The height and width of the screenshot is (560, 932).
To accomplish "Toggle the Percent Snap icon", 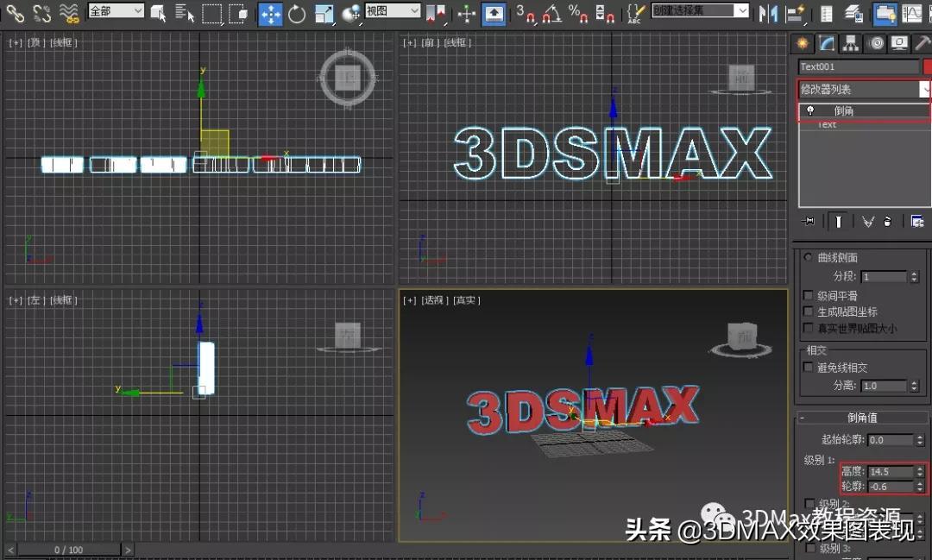I will point(578,12).
